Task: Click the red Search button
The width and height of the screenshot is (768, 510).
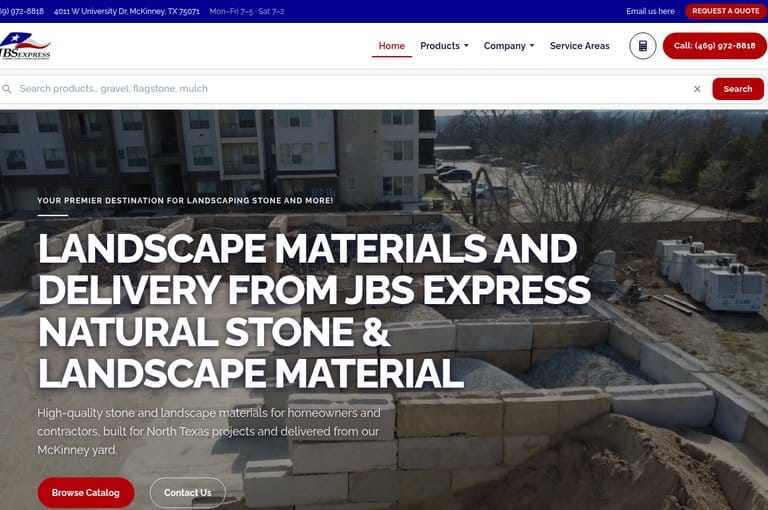Action: point(738,89)
